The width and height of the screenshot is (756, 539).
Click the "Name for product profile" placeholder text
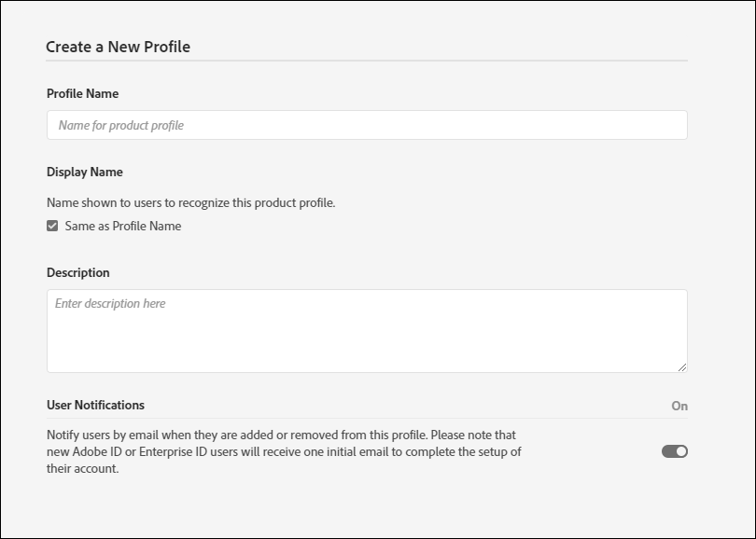coord(120,125)
